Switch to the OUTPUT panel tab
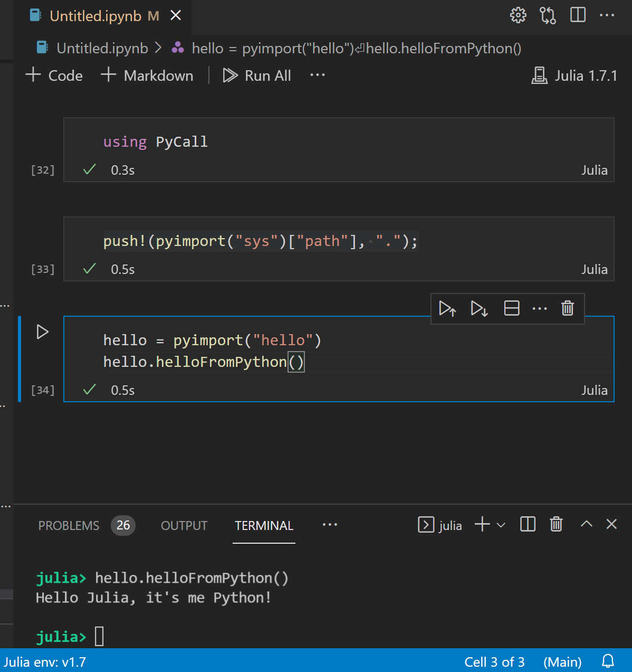Image resolution: width=632 pixels, height=672 pixels. pyautogui.click(x=184, y=526)
